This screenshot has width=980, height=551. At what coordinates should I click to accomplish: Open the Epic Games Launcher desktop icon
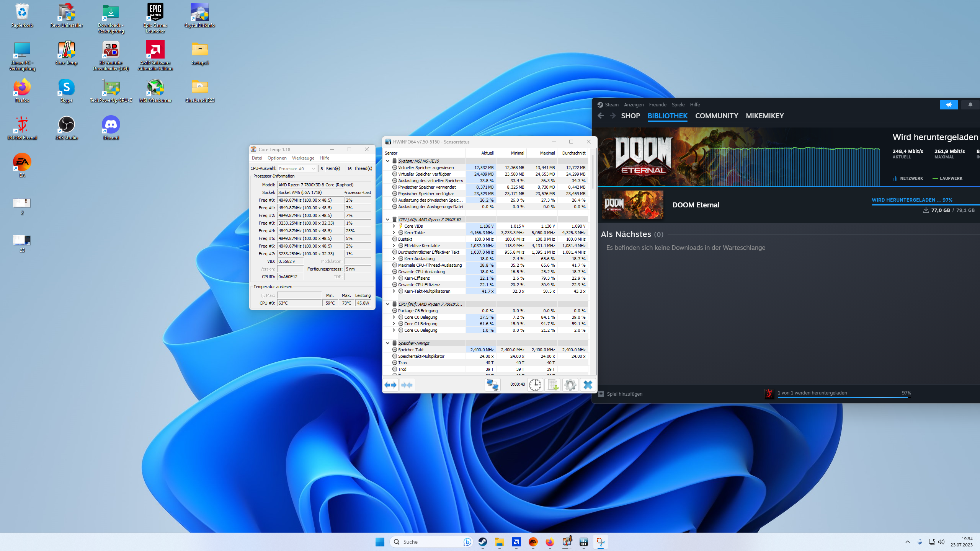point(155,18)
